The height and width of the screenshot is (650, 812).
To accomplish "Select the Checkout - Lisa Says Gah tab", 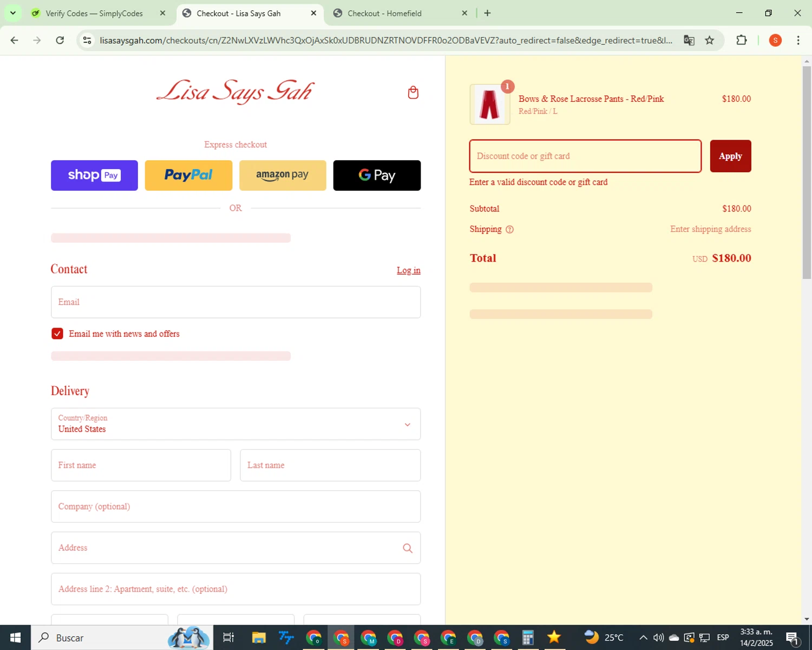I will 238,13.
